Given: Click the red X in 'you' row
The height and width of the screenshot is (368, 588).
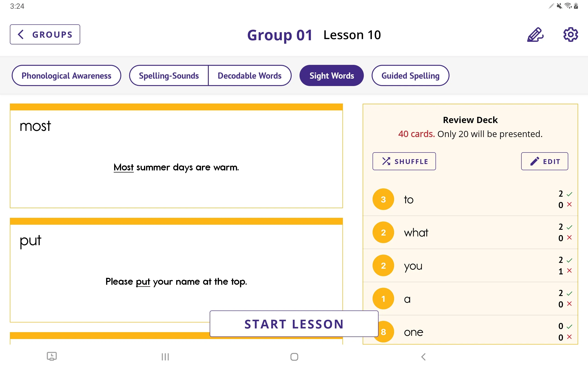Looking at the screenshot, I should pos(569,271).
